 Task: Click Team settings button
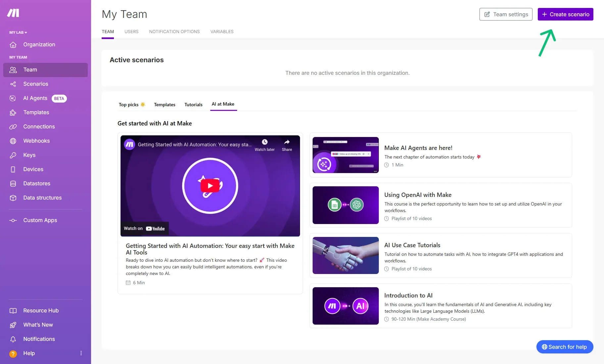[x=506, y=14]
